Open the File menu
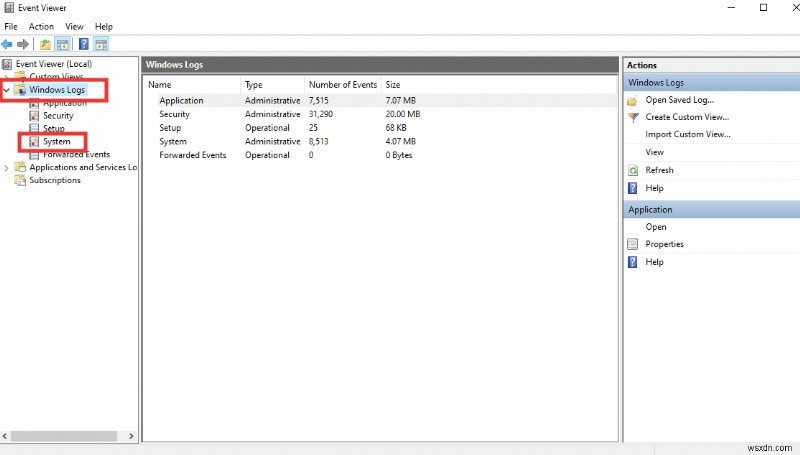 click(x=11, y=27)
